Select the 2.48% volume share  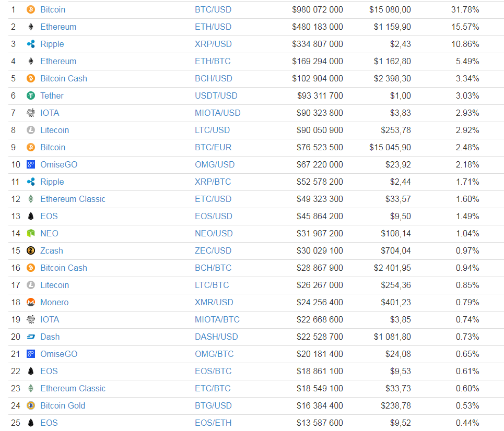(467, 148)
